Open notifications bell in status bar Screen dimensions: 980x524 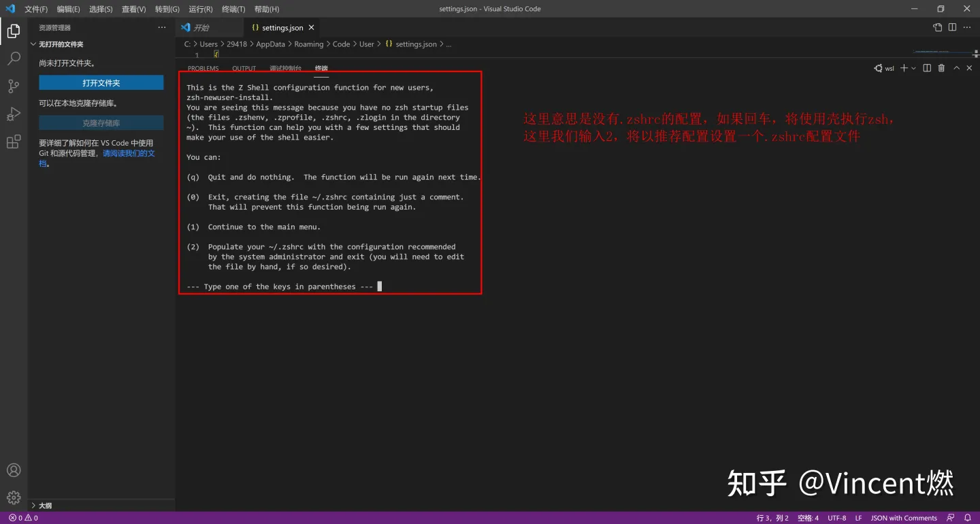968,518
